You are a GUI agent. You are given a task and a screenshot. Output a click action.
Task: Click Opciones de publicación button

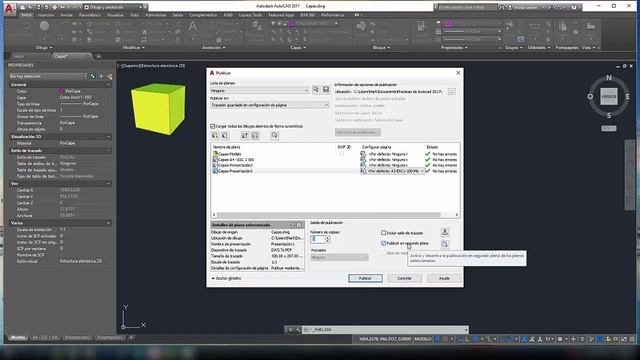[x=358, y=132]
